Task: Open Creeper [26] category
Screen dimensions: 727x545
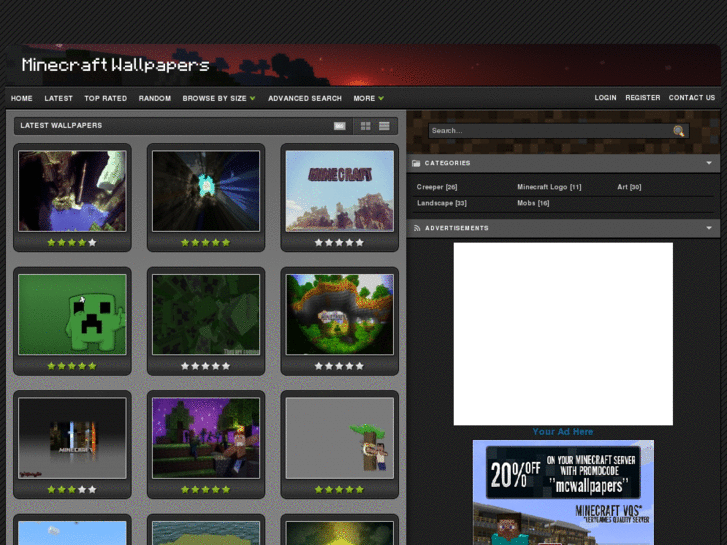Action: (437, 187)
